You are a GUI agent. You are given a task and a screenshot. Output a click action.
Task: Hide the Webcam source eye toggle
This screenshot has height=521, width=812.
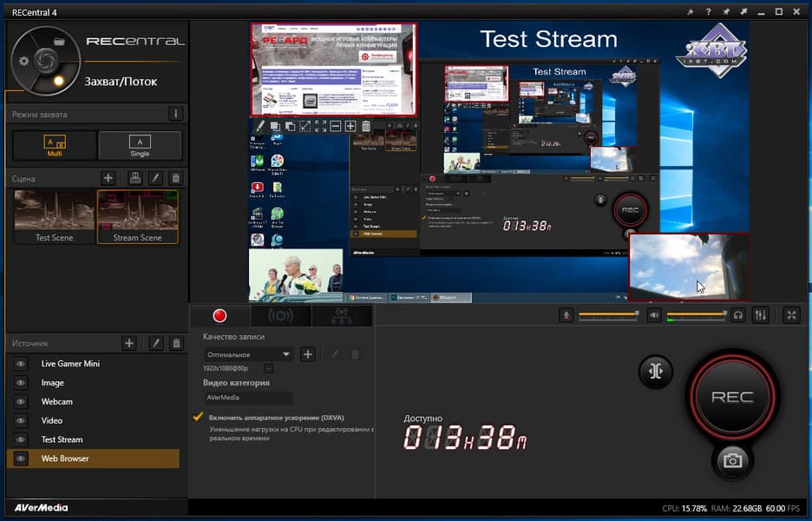pos(21,402)
